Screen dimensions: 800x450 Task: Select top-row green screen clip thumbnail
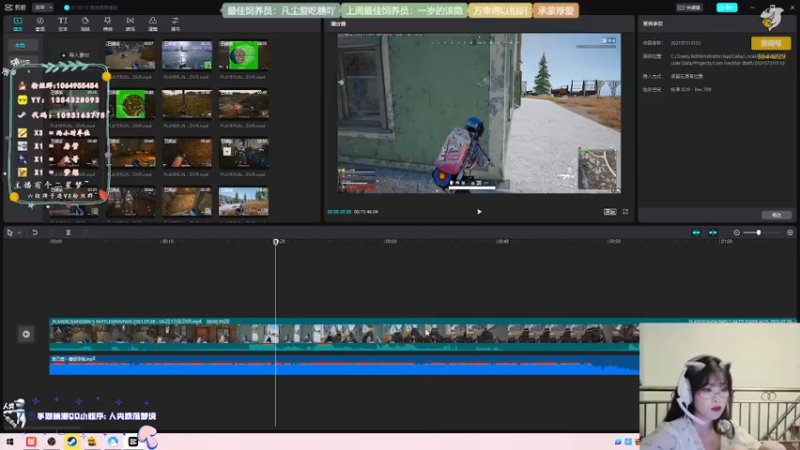pyautogui.click(x=243, y=55)
